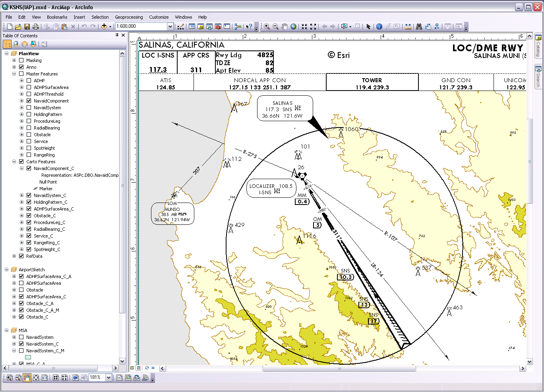Open the Bookmarks menu
Image resolution: width=544 pixels, height=392 pixels.
(57, 17)
